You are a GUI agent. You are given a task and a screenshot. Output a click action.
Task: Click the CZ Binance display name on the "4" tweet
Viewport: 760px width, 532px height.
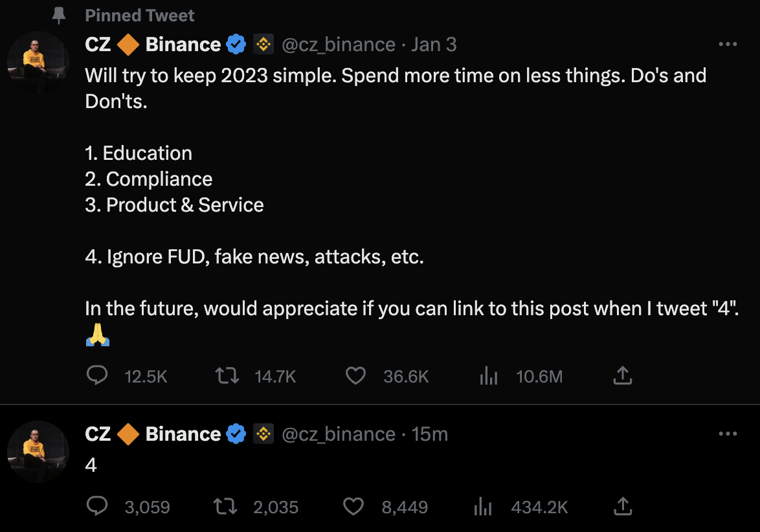[x=153, y=434]
